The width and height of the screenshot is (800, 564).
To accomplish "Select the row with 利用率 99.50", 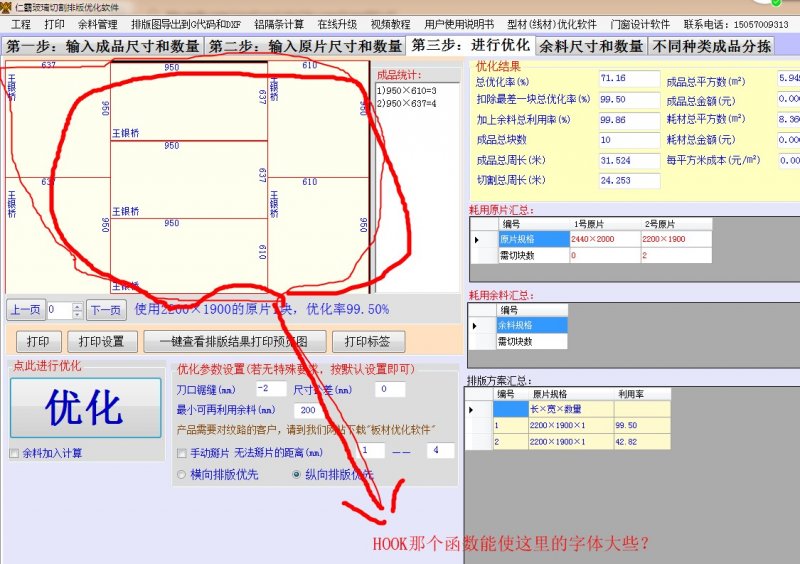I will tap(567, 425).
